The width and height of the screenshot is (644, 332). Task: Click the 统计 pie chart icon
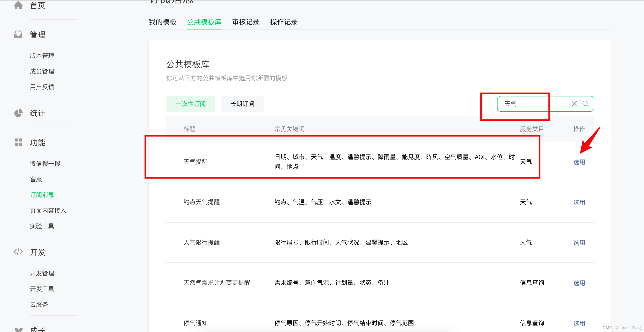[x=18, y=113]
